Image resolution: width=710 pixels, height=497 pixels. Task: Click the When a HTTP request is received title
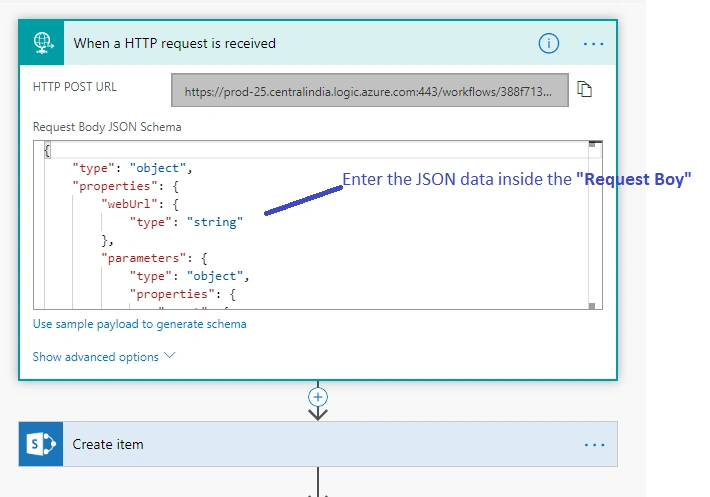[x=174, y=43]
